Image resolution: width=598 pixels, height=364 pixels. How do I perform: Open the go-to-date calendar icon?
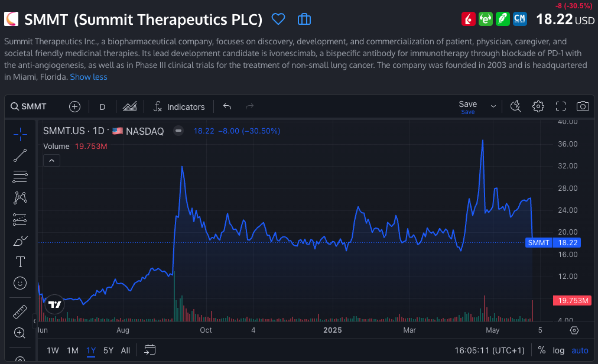(x=150, y=349)
